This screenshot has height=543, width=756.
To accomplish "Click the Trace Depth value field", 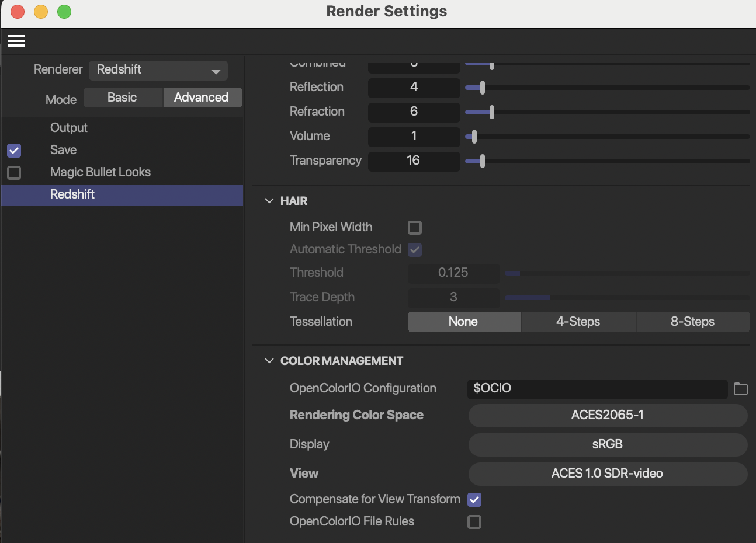I will tap(453, 298).
